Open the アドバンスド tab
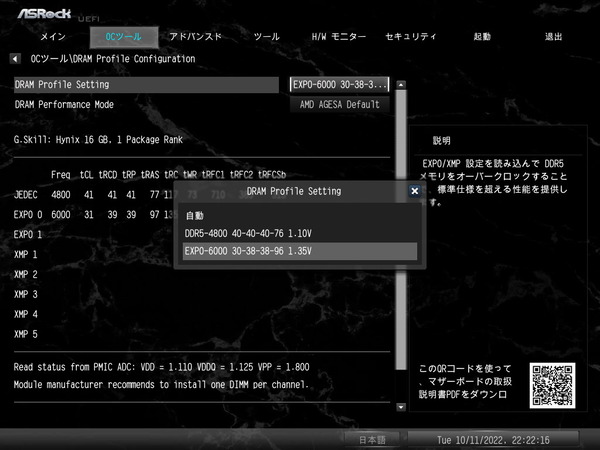 coord(195,37)
